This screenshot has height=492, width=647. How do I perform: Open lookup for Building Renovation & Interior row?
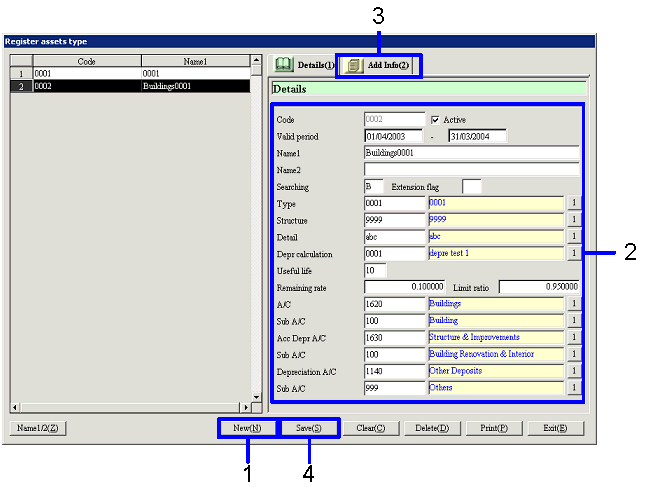(x=574, y=354)
